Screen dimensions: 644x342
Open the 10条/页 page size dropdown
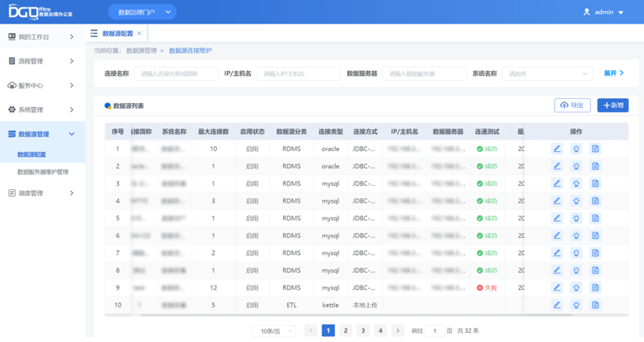coord(274,331)
